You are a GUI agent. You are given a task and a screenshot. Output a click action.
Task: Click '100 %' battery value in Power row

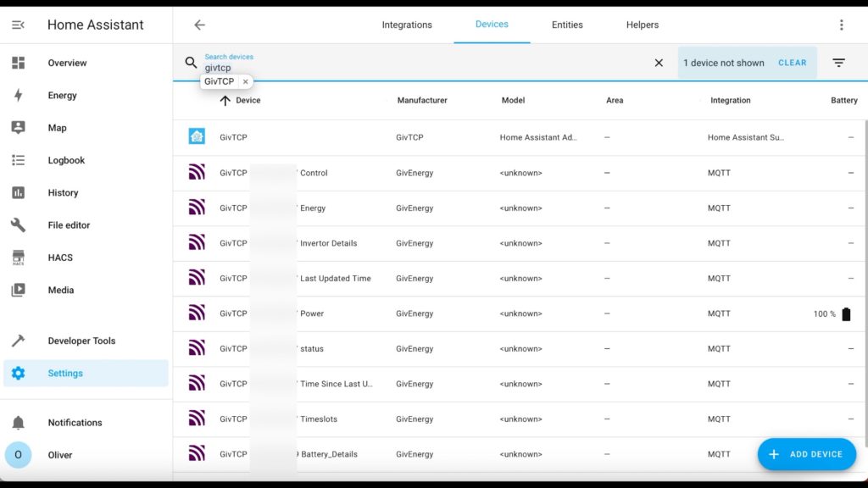824,313
